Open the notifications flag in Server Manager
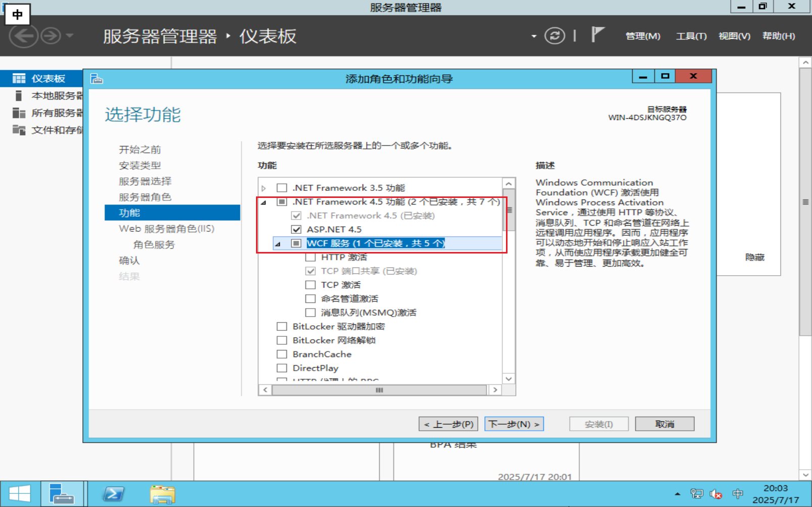Image resolution: width=812 pixels, height=507 pixels. [x=597, y=34]
